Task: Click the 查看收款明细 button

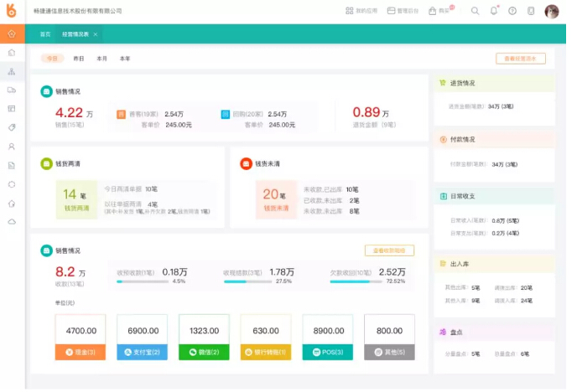Action: coord(389,250)
